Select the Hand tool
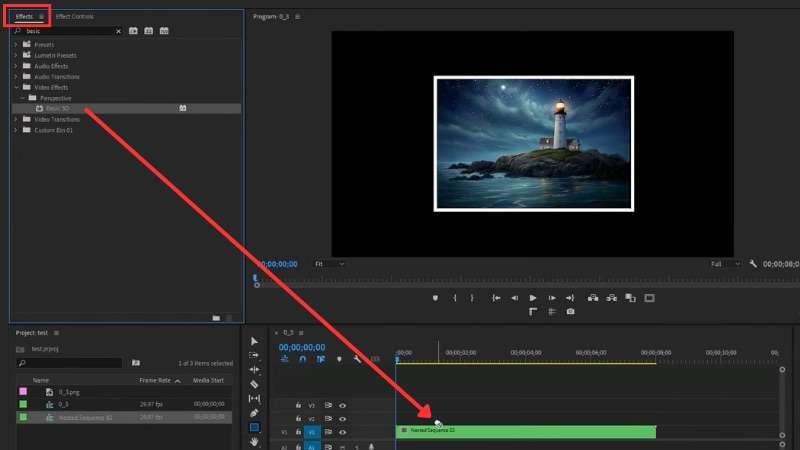 pyautogui.click(x=254, y=442)
